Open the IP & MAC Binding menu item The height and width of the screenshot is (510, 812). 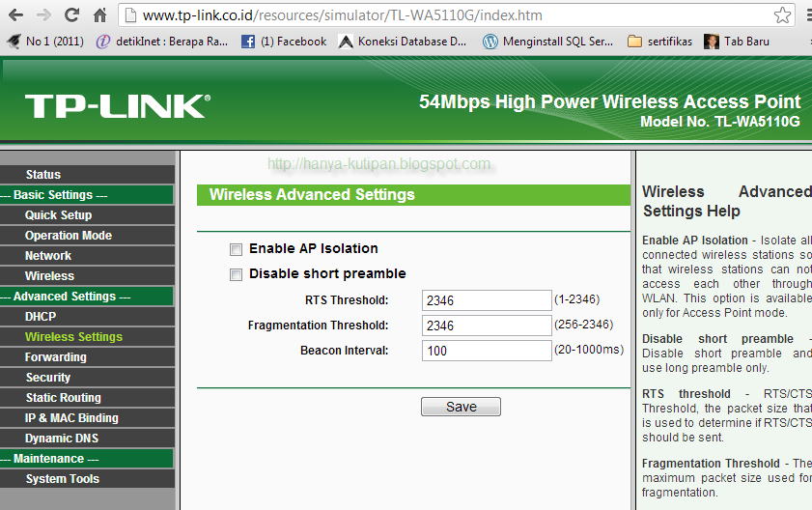coord(87,417)
